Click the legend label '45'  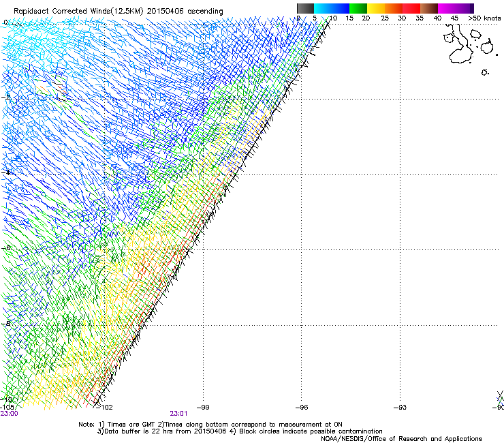click(454, 18)
